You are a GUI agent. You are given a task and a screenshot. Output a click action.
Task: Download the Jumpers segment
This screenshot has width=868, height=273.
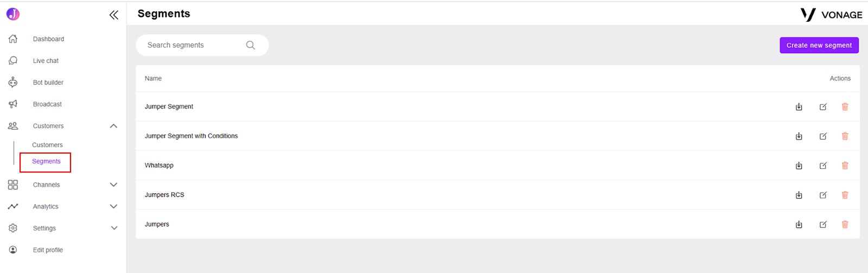tap(799, 224)
